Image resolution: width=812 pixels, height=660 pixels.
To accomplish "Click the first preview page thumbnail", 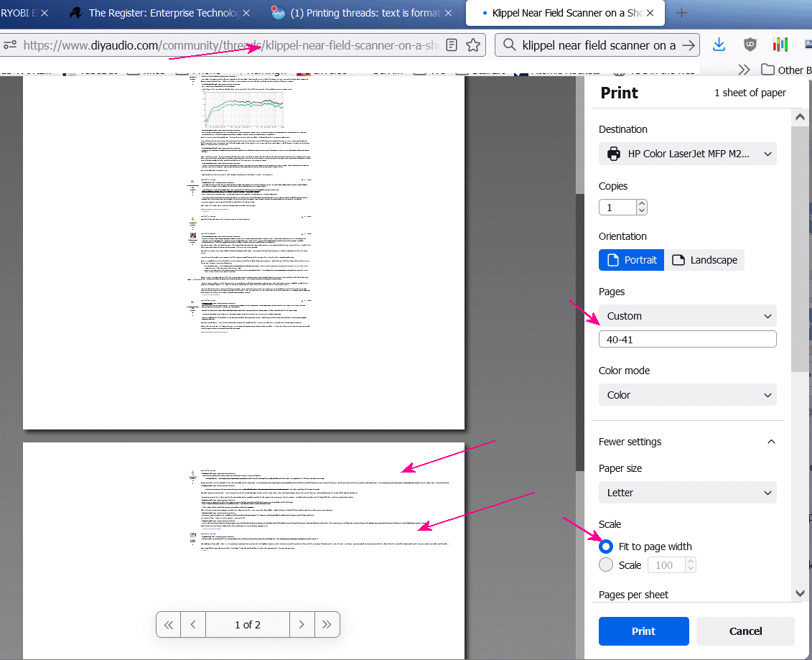I will tap(243, 253).
